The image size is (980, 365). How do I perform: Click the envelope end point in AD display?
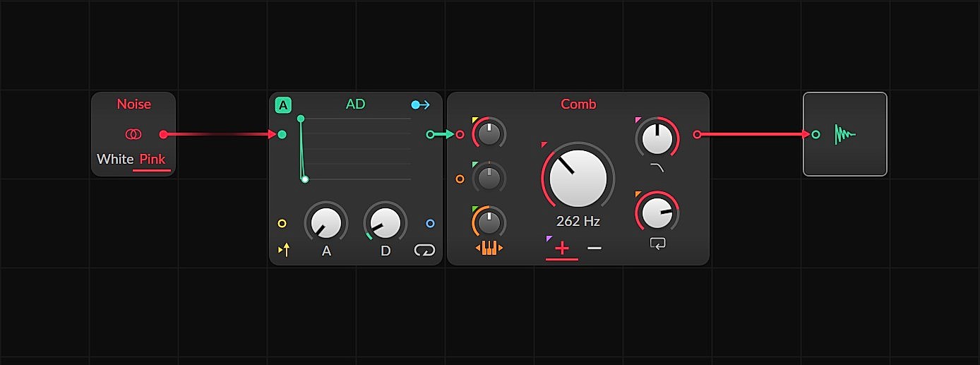coord(305,179)
